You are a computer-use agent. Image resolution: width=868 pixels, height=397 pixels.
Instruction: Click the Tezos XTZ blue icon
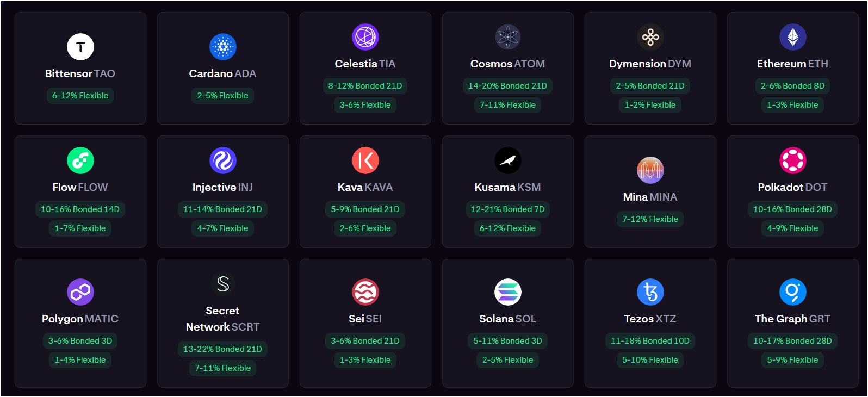pos(650,292)
